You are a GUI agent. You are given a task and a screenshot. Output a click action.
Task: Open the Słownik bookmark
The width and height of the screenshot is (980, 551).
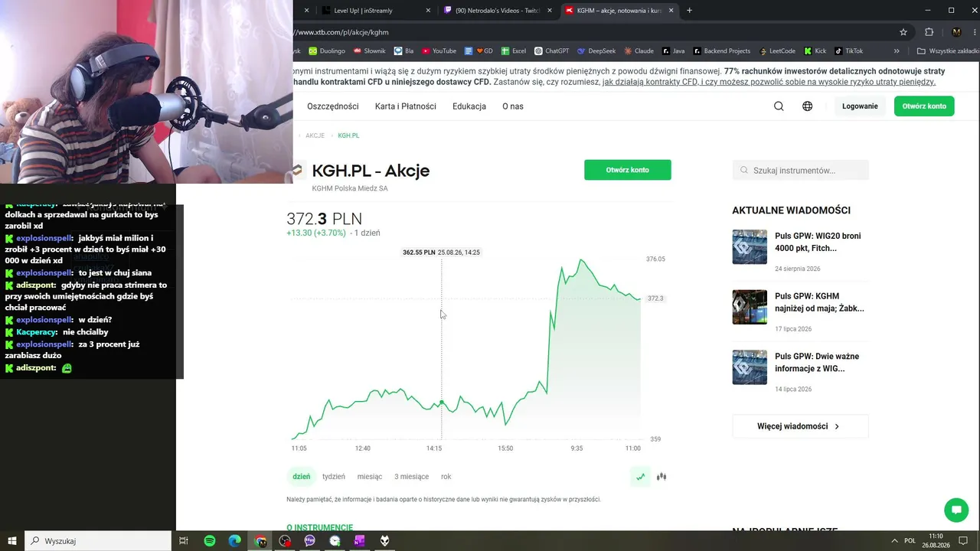coord(369,51)
